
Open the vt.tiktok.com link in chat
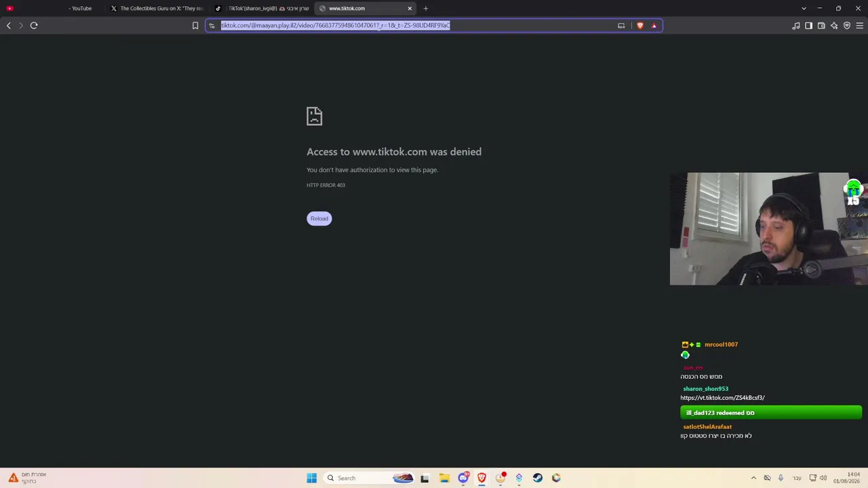point(722,398)
